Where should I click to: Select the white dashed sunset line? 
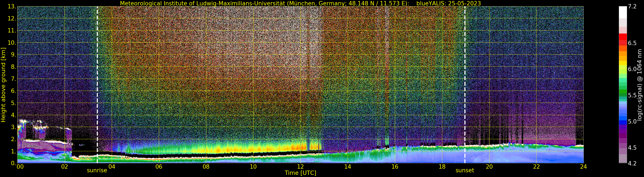coord(465,85)
